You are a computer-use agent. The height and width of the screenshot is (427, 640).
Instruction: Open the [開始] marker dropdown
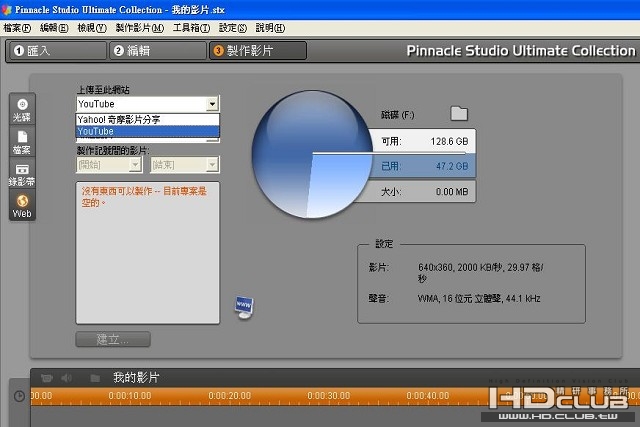pyautogui.click(x=109, y=165)
